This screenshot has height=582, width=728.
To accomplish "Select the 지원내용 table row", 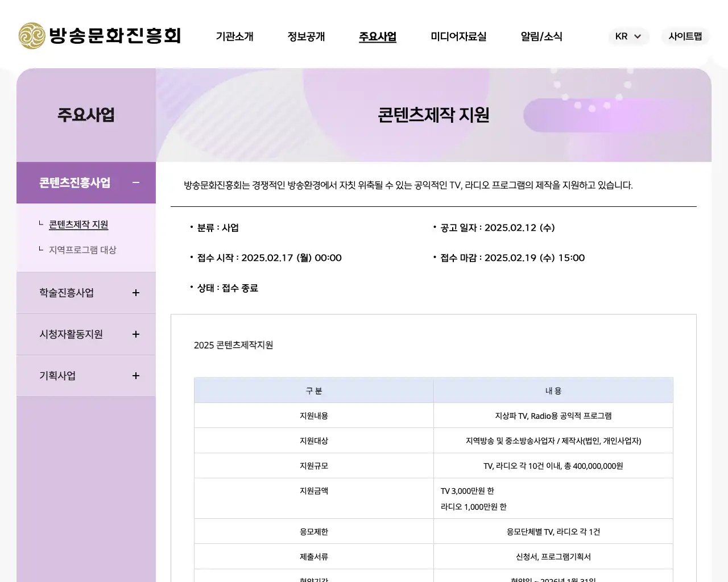I will (433, 415).
